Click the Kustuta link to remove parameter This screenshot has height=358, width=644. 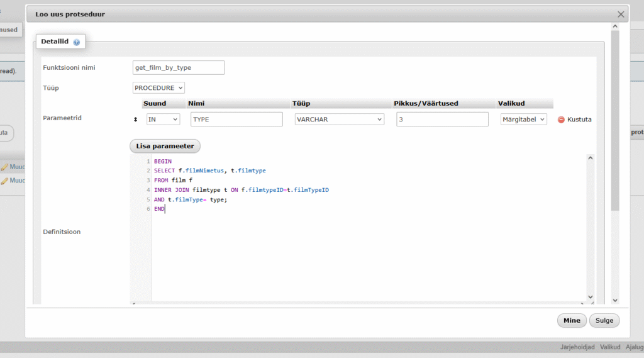(579, 120)
